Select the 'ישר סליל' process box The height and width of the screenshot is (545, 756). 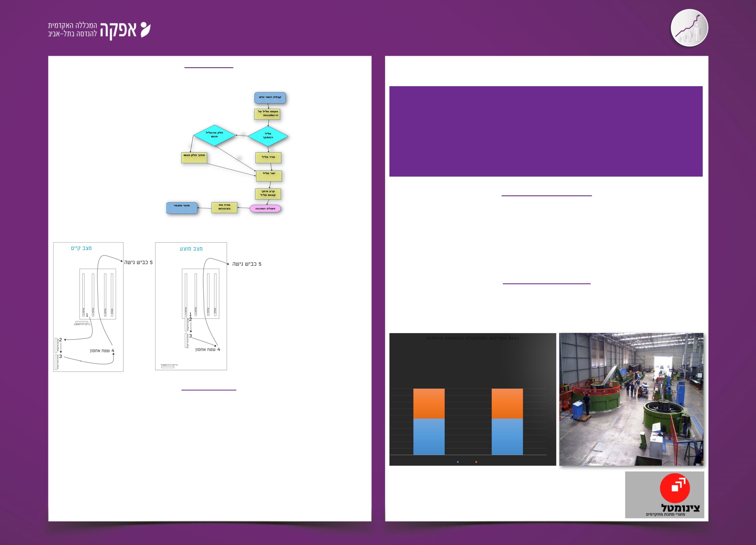[x=269, y=176]
